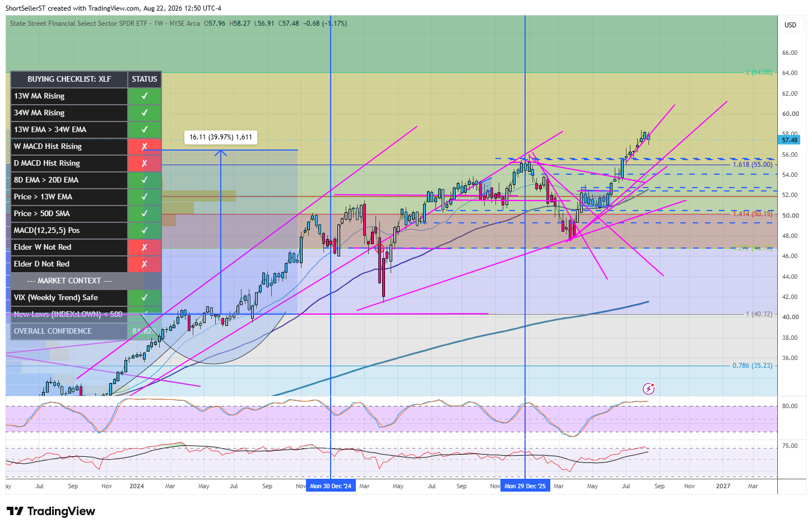
Task: Click the change value −0.68 (−1.17%)
Action: coord(325,24)
